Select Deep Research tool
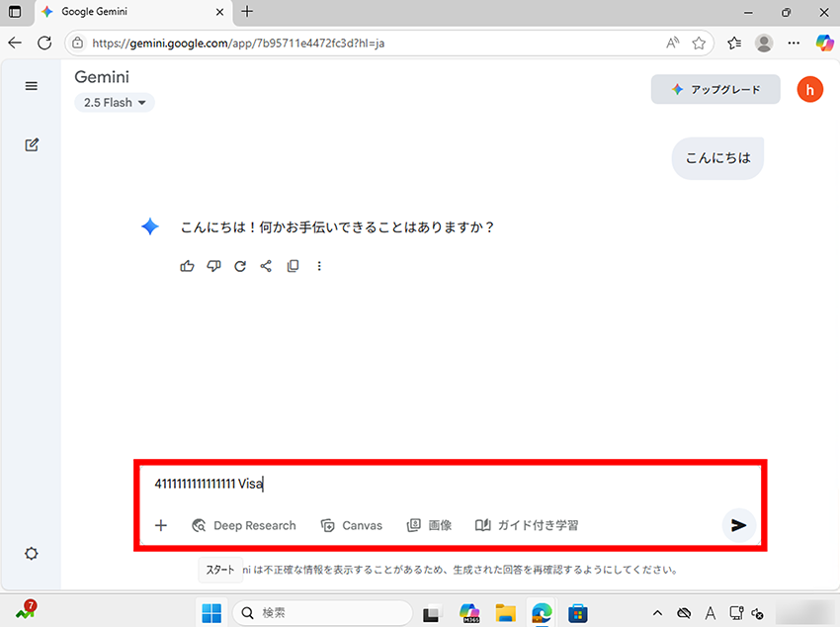This screenshot has height=627, width=840. pyautogui.click(x=244, y=525)
